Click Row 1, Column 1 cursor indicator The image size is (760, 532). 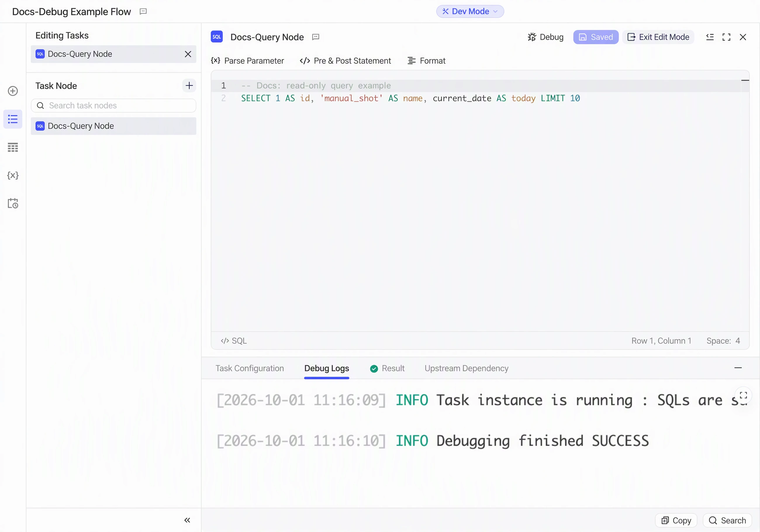661,341
